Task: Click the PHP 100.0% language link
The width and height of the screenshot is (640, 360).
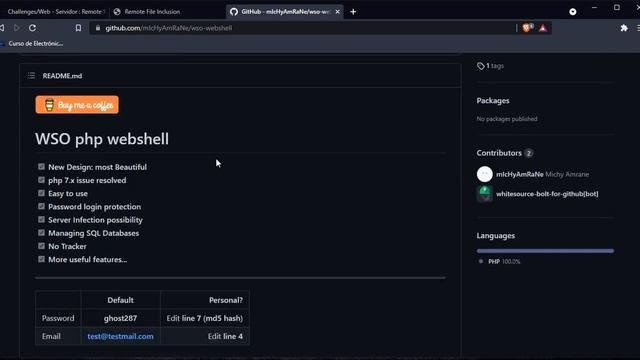Action: pyautogui.click(x=504, y=262)
